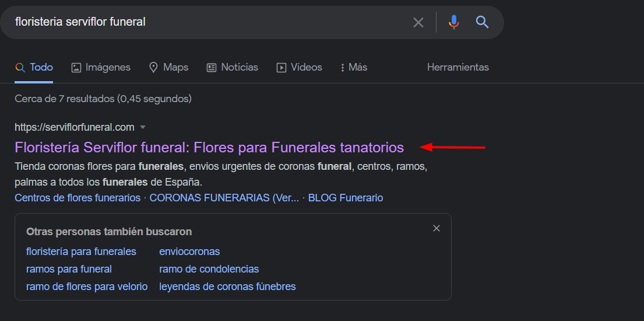Search ramo de flores para velorio suggestion
Viewport: 644px width, 321px height.
pyautogui.click(x=87, y=287)
